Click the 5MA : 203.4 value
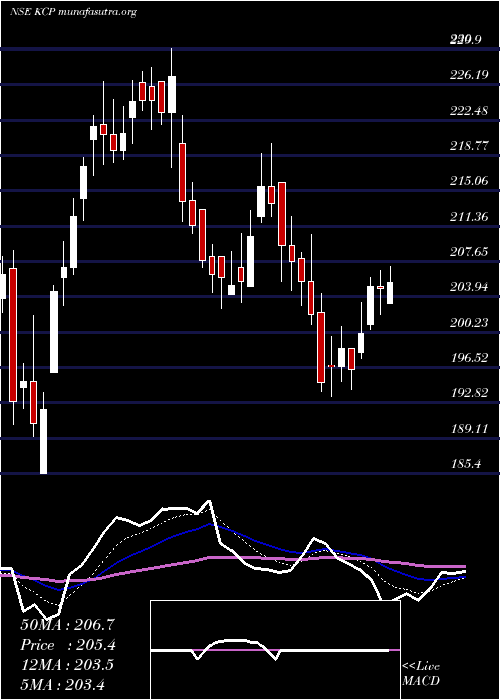The height and width of the screenshot is (700, 500). point(63,684)
